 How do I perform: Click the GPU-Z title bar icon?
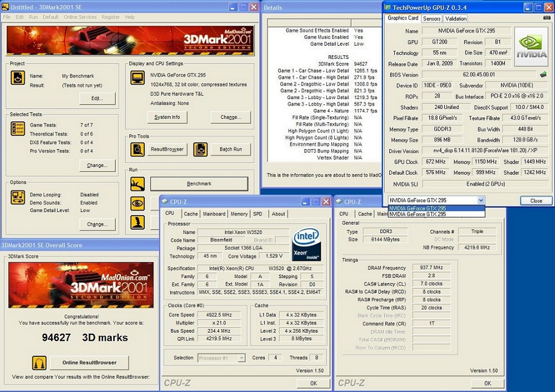(388, 7)
